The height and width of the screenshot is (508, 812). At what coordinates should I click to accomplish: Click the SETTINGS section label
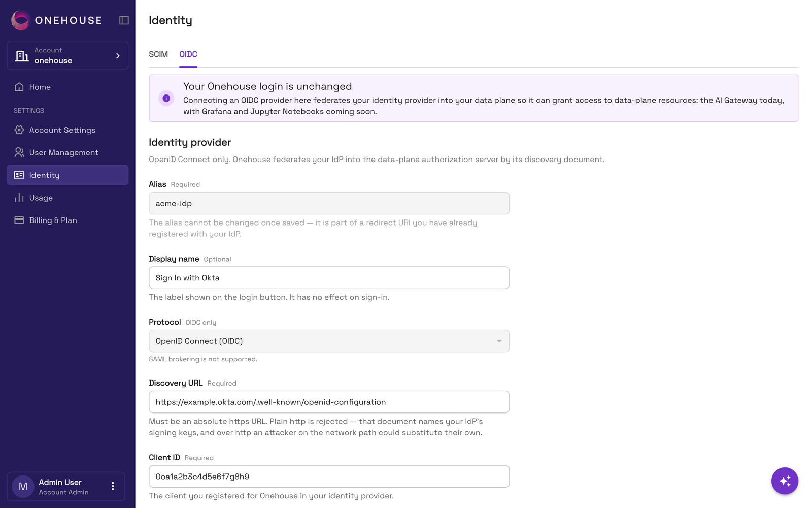tap(29, 111)
